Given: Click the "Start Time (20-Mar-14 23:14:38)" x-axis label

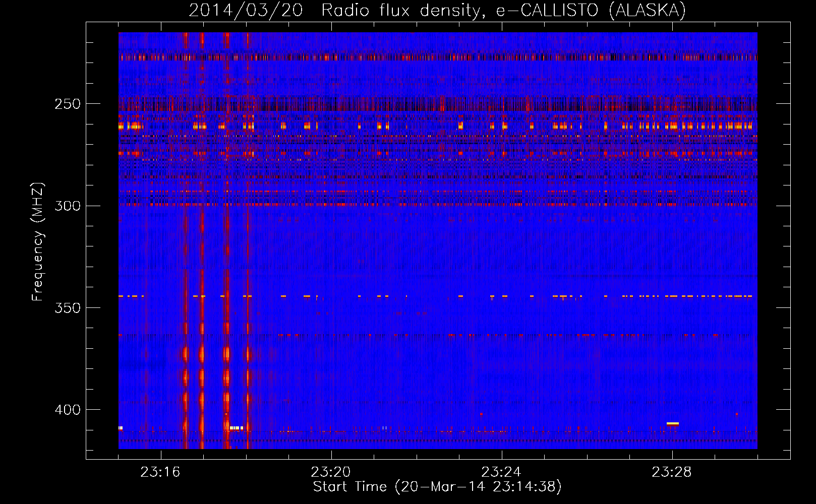Looking at the screenshot, I should pos(437,487).
